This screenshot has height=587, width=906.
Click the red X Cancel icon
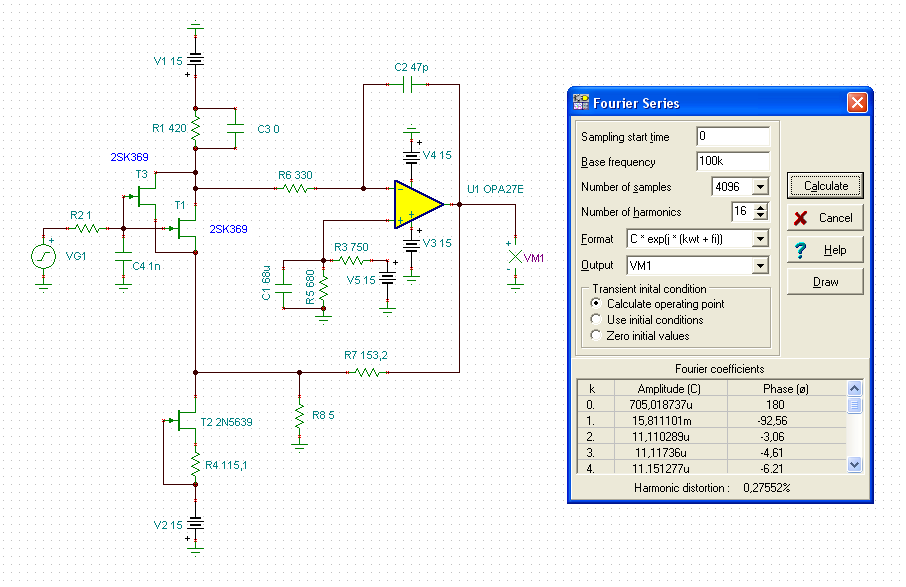(800, 218)
